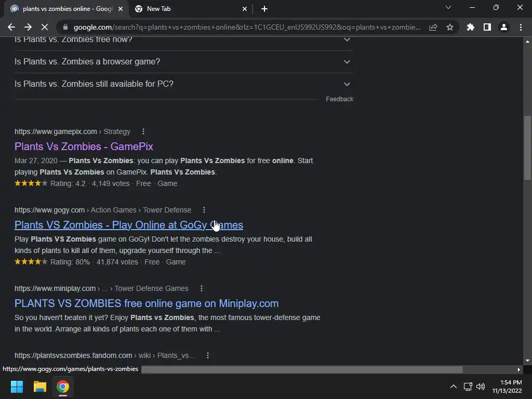
Task: Open the network status tray icon
Action: 468,387
